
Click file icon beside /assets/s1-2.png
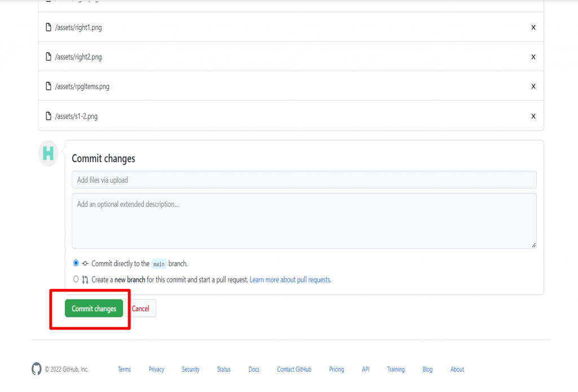coord(49,116)
